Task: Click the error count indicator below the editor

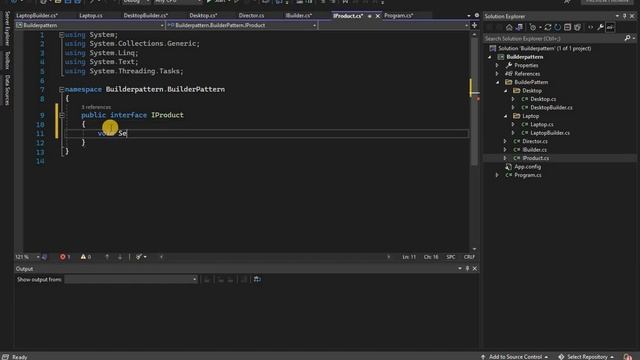Action: 65,257
